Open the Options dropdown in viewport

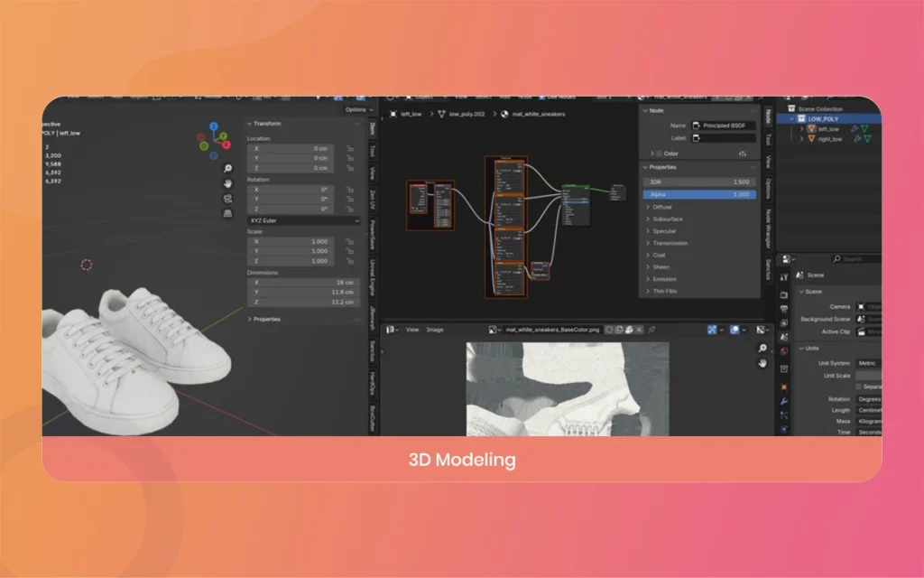359,109
